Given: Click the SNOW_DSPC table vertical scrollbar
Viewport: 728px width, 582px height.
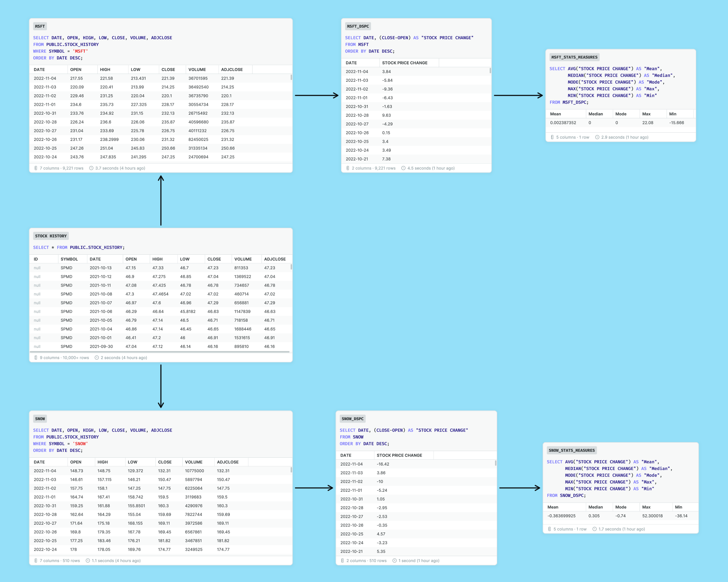Looking at the screenshot, I should 495,463.
